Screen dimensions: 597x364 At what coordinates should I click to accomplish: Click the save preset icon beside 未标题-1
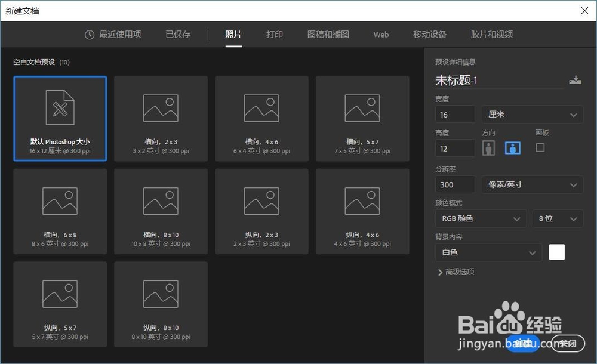(x=575, y=80)
